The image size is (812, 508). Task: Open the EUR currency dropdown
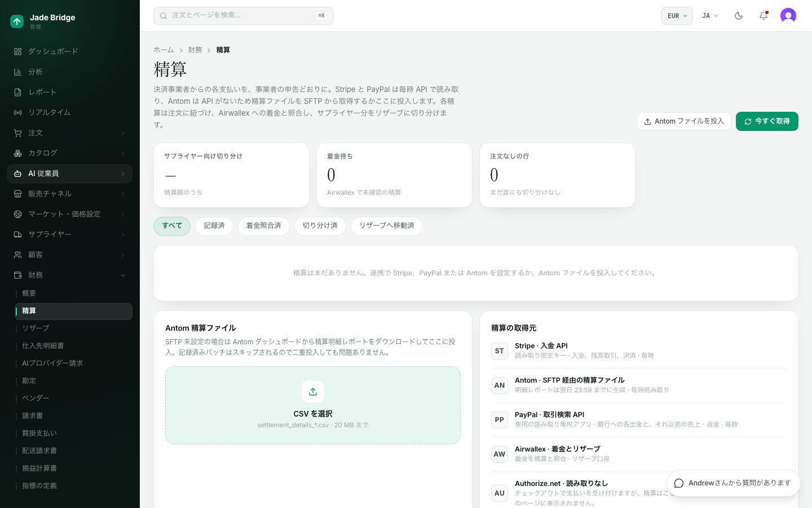[x=677, y=16]
